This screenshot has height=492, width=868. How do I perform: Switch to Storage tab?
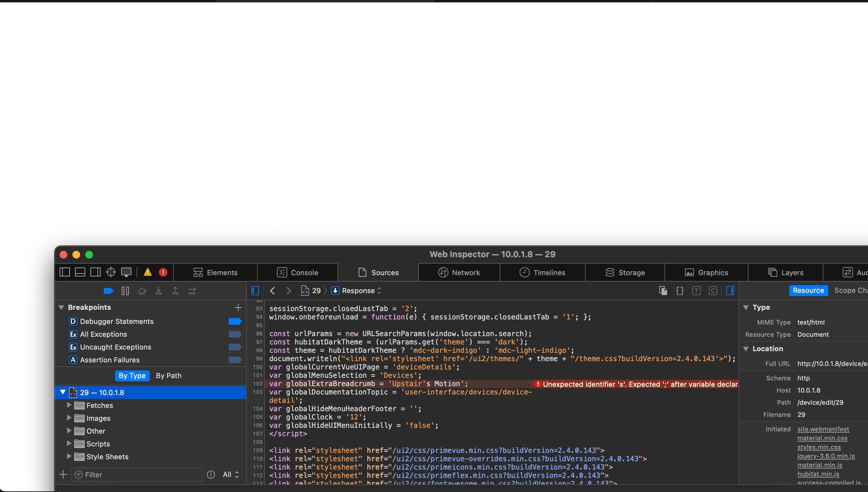[625, 272]
